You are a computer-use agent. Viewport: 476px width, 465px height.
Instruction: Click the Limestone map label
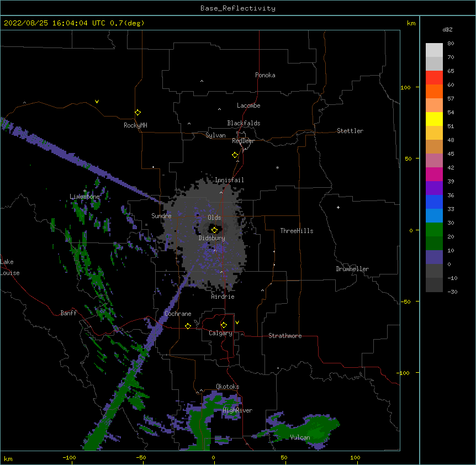(84, 197)
